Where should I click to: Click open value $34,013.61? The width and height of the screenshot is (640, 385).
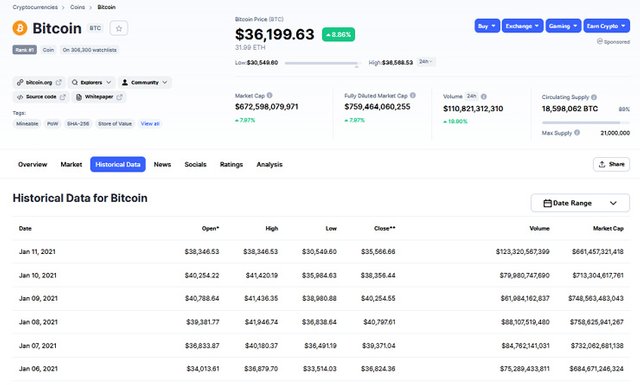pyautogui.click(x=203, y=369)
